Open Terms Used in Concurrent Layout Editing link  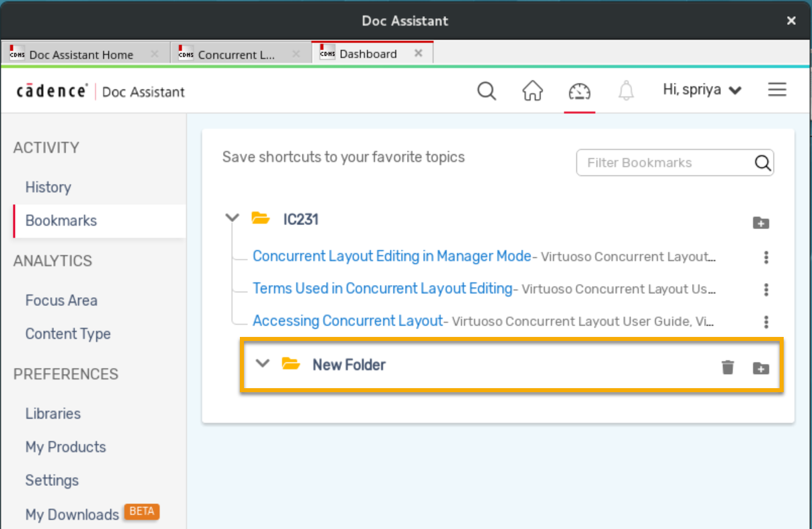(x=382, y=288)
